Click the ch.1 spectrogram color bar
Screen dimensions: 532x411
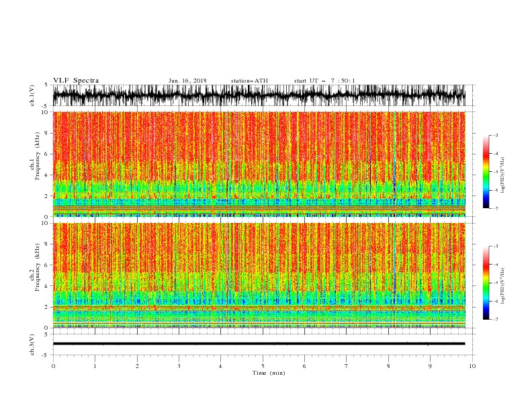click(486, 172)
